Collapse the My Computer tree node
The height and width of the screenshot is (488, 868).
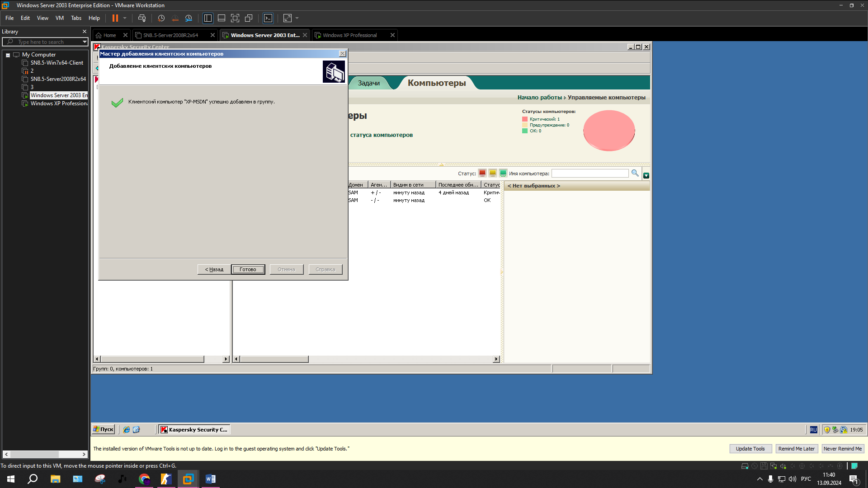click(x=8, y=55)
